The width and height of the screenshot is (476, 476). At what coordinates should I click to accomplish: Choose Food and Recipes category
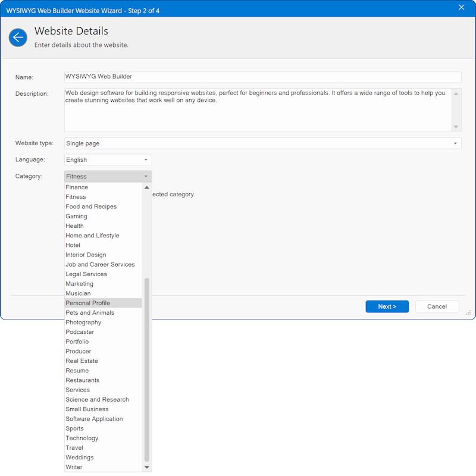coord(103,206)
